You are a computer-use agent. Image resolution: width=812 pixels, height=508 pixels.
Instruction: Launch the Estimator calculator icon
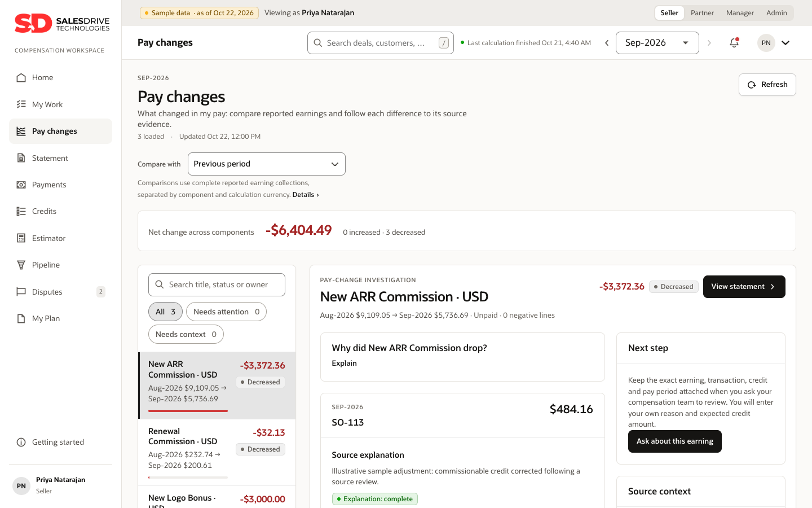[x=21, y=238]
